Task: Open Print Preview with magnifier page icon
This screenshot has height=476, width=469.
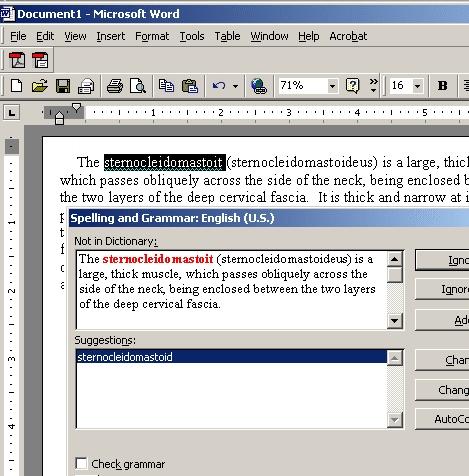Action: (138, 86)
